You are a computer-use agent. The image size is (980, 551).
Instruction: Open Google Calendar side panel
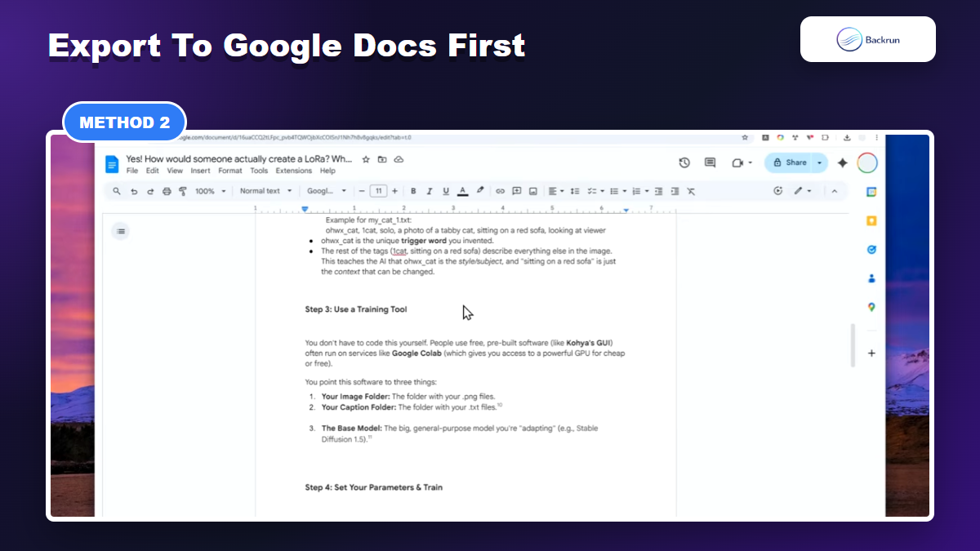tap(871, 192)
